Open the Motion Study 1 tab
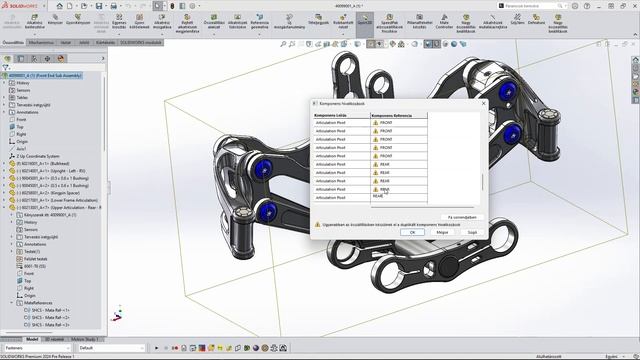This screenshot has width=640, height=360. [84, 339]
